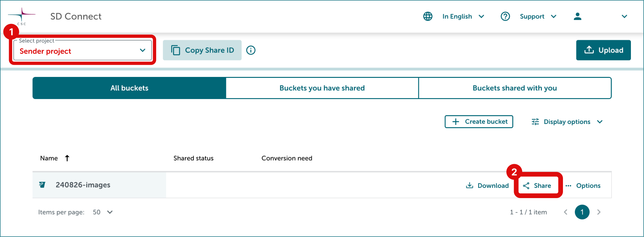Switch to Buckets you have shared tab

point(322,88)
